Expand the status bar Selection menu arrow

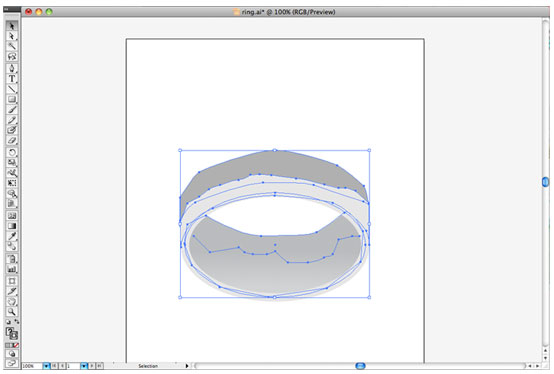187,366
